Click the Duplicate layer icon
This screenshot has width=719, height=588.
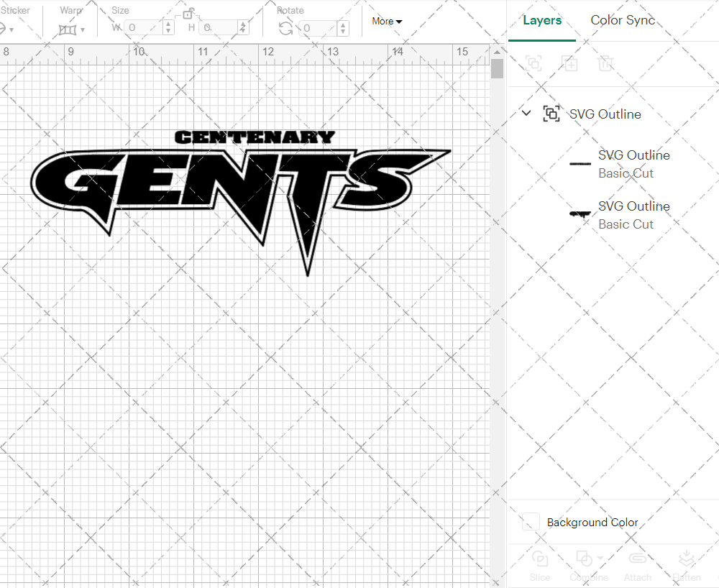tap(570, 63)
